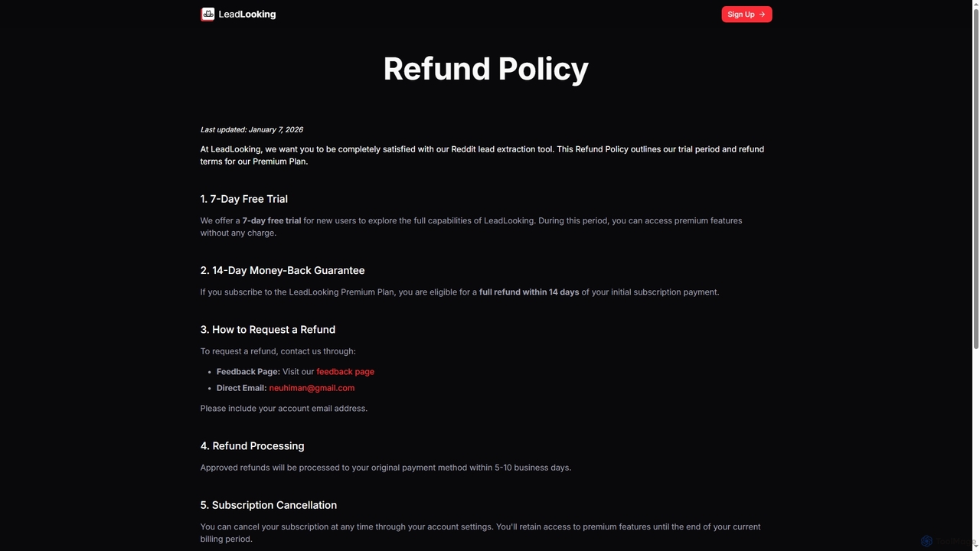Click the Last updated date line
The image size is (980, 551).
coord(252,130)
